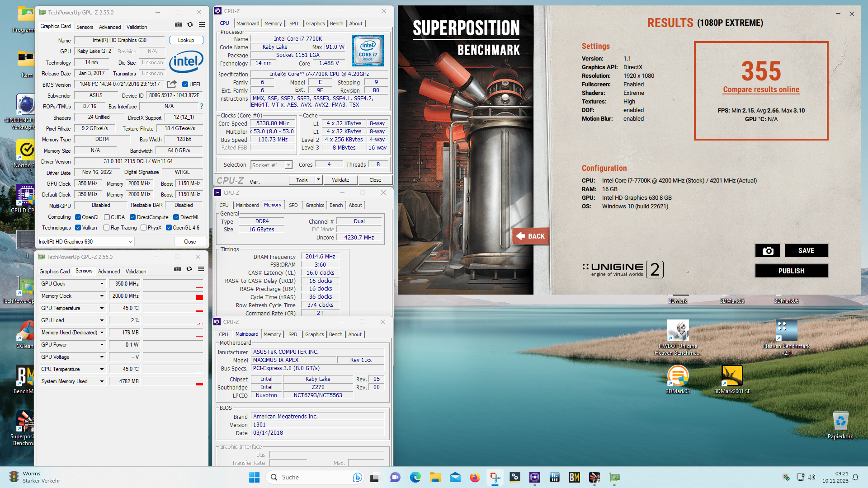Toggle the OpenCL checkbox
868x488 pixels.
pos(78,217)
